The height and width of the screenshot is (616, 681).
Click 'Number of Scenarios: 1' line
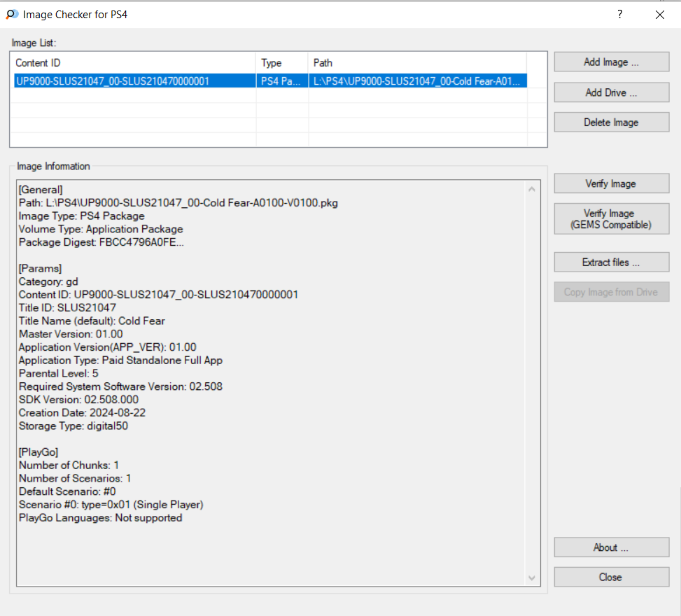click(75, 478)
